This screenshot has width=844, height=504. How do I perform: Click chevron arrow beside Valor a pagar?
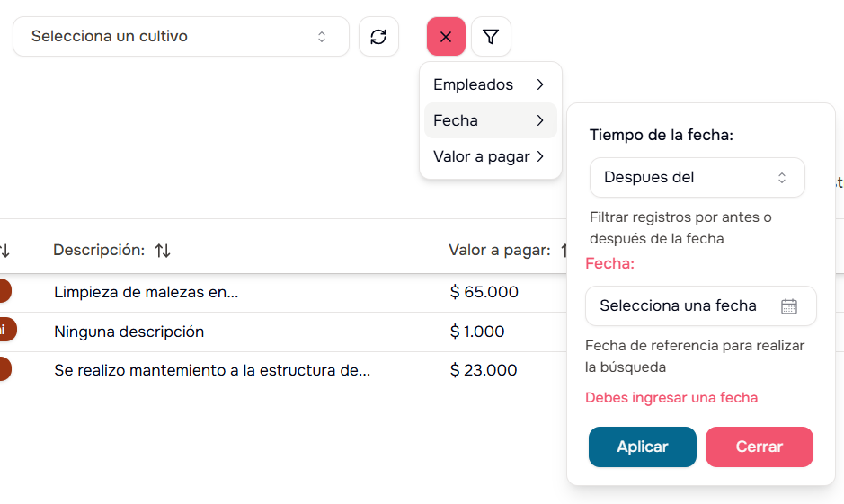pos(540,156)
